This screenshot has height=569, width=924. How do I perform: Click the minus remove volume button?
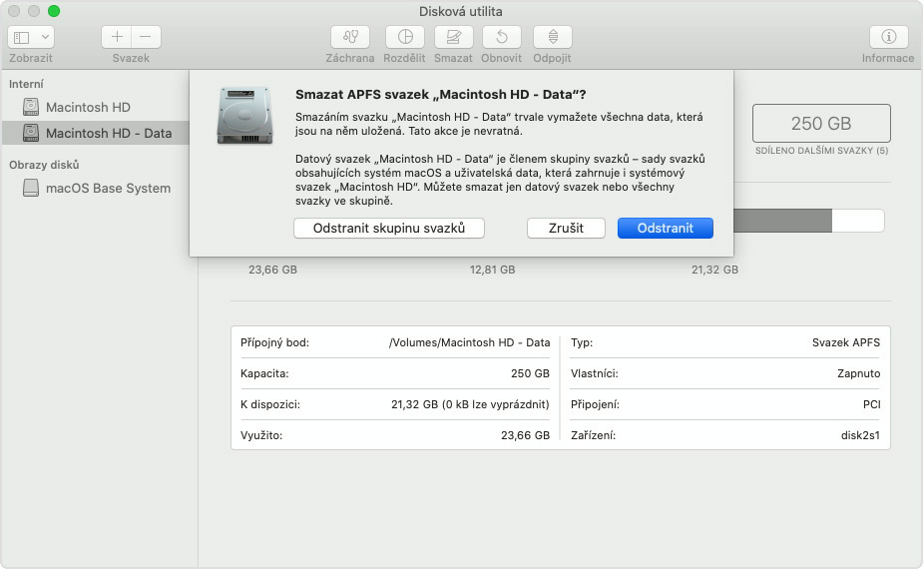click(146, 37)
